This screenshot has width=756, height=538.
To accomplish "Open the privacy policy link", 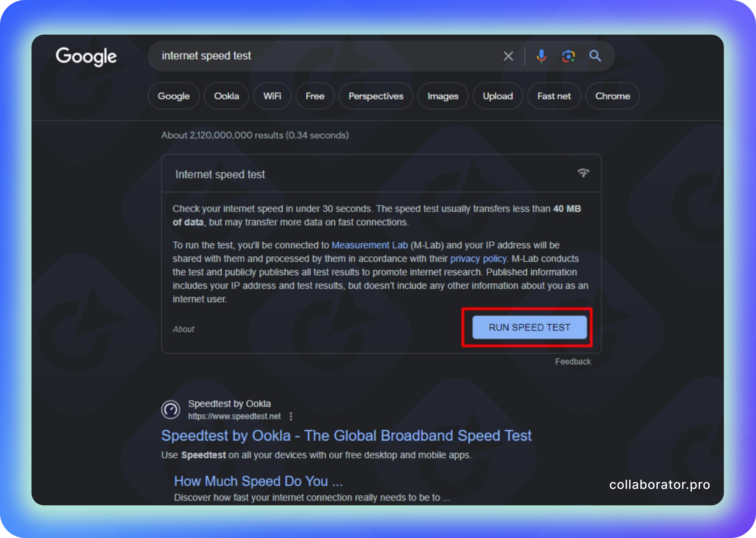I will point(478,259).
